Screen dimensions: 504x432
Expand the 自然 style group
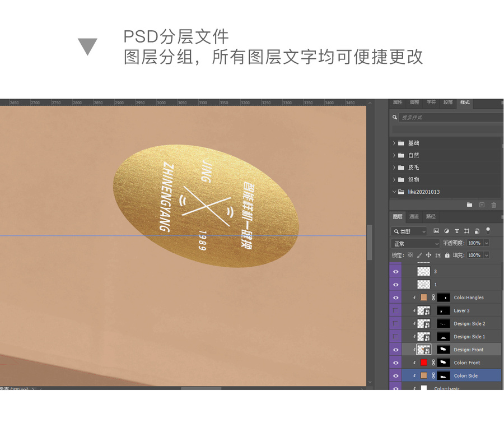(394, 155)
